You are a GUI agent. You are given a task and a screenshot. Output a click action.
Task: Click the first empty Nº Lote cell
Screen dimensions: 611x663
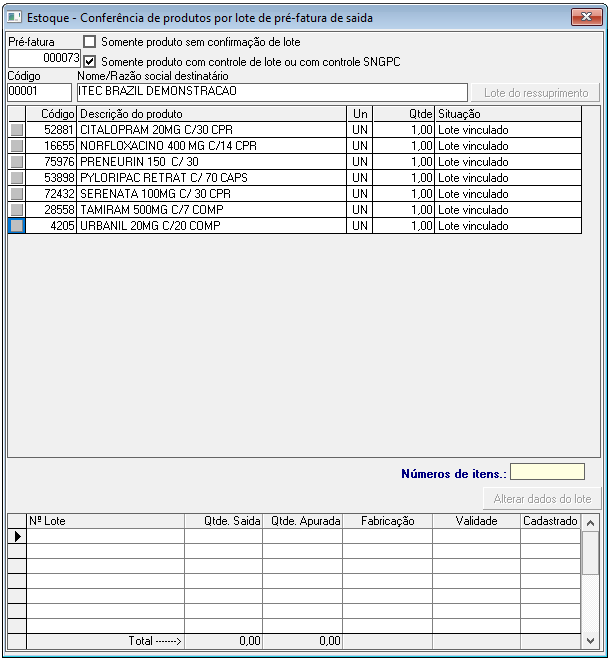tap(105, 536)
